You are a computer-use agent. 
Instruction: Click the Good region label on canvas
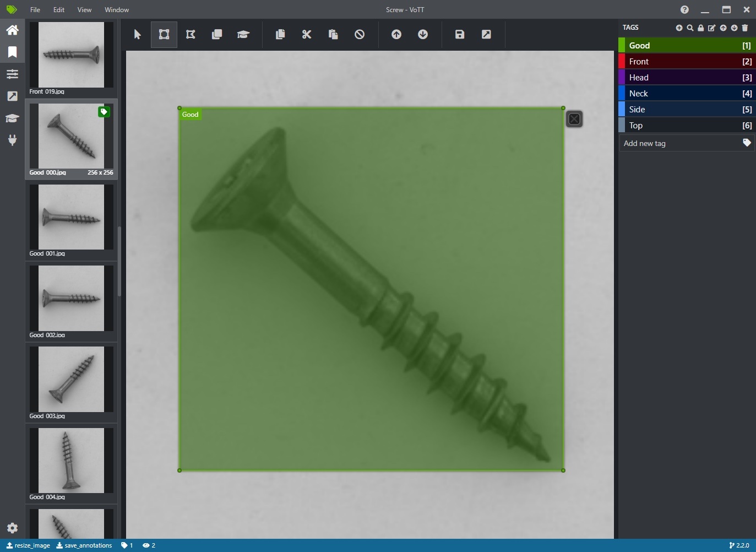(x=190, y=115)
